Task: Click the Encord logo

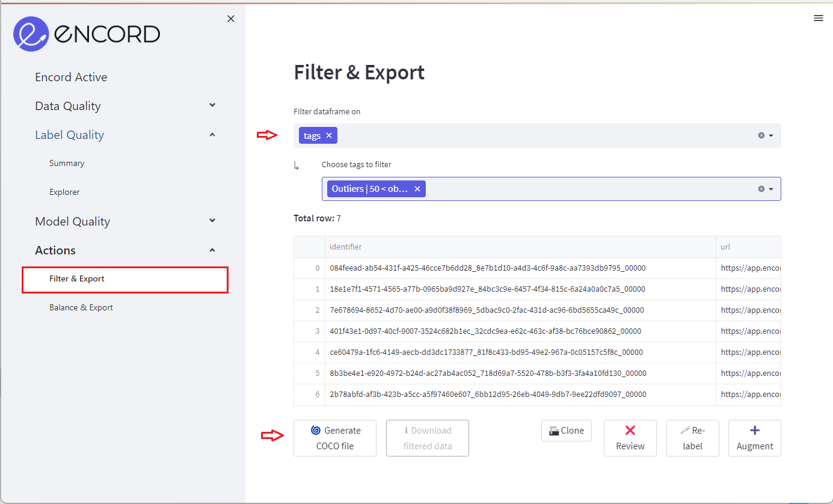Action: pyautogui.click(x=87, y=34)
